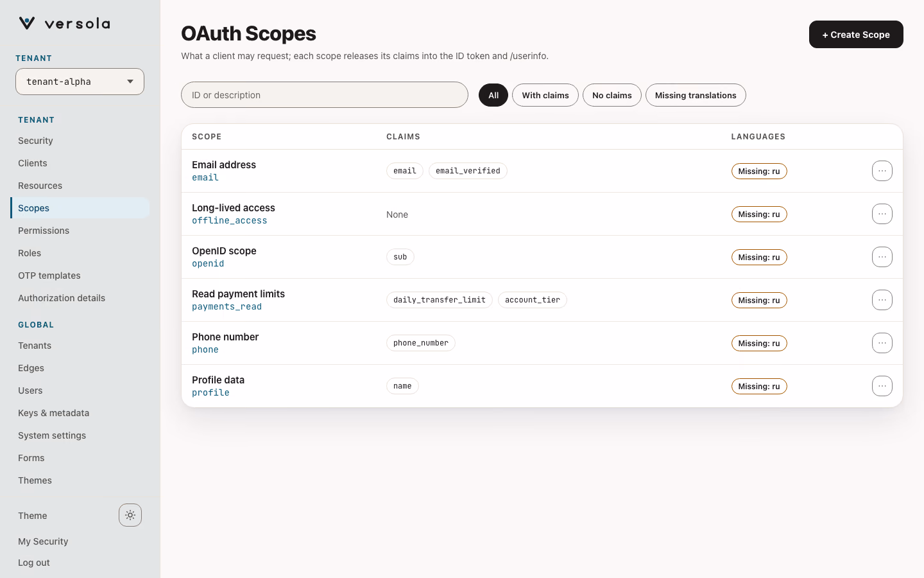The image size is (924, 578).
Task: Toggle the light/dark theme sun icon
Action: pos(130,515)
